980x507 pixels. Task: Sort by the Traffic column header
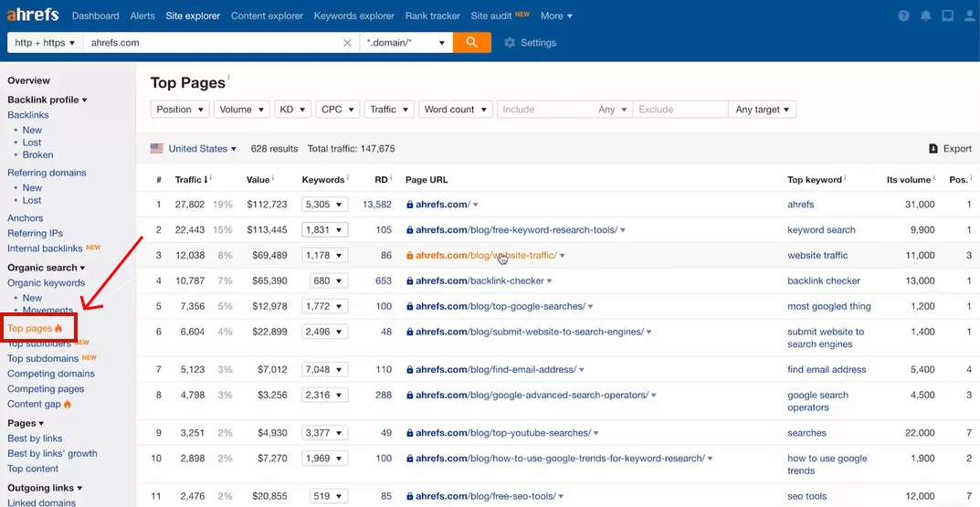(192, 179)
